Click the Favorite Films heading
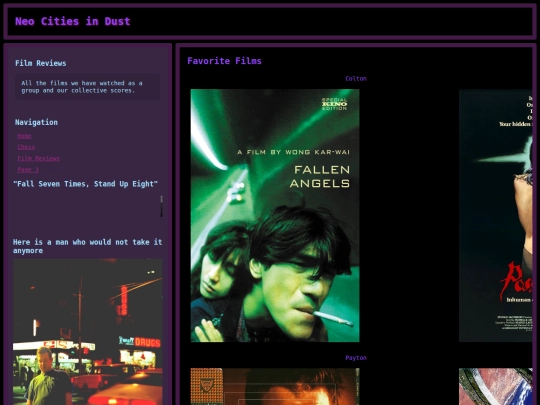 click(224, 61)
